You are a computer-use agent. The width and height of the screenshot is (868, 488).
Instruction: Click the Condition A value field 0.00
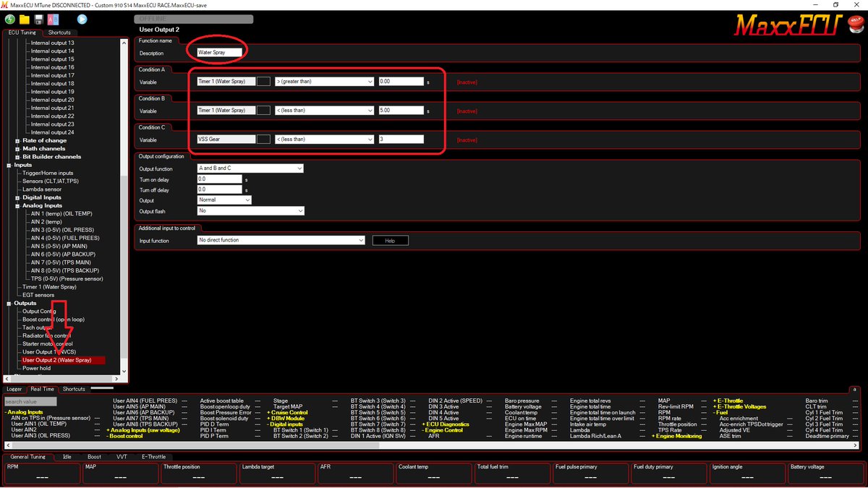click(x=401, y=82)
